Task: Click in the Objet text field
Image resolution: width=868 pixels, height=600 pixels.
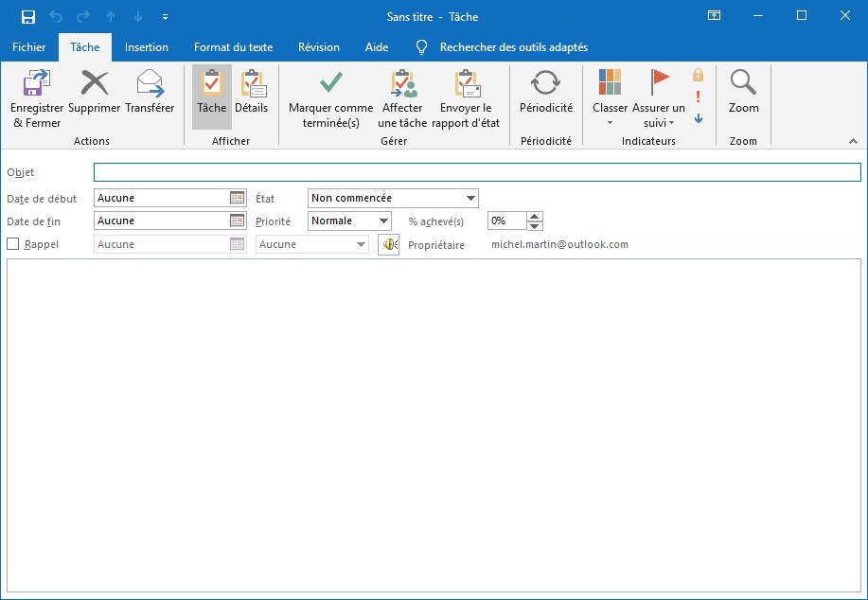Action: 476,172
